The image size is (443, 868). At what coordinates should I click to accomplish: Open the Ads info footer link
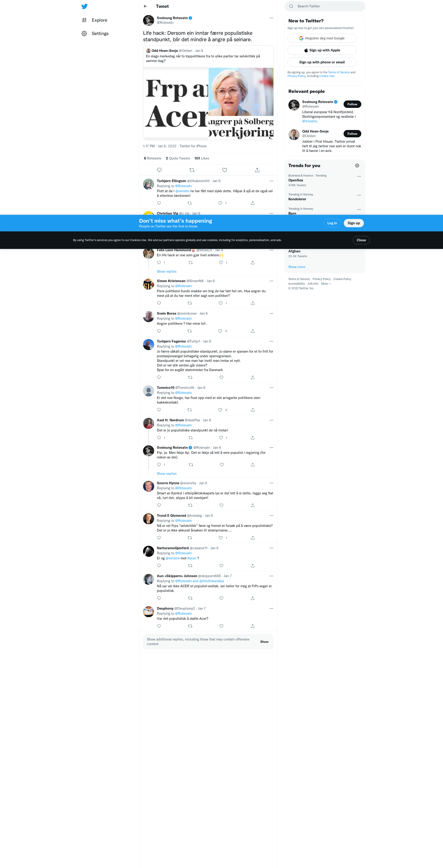pos(313,284)
